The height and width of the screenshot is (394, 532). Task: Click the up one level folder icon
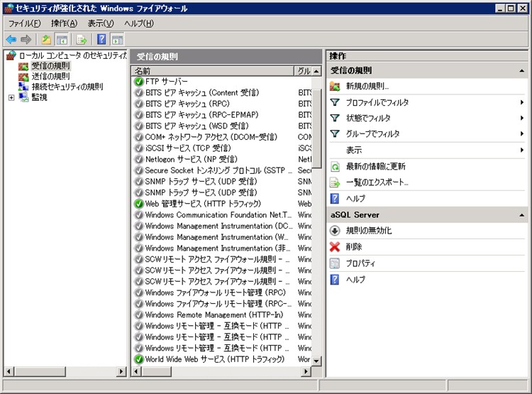click(46, 40)
